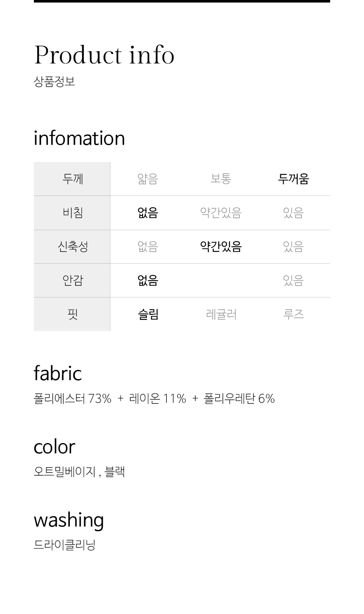The height and width of the screenshot is (614, 364).
Task: Select 없음 in the 신축성 row
Action: click(x=148, y=246)
